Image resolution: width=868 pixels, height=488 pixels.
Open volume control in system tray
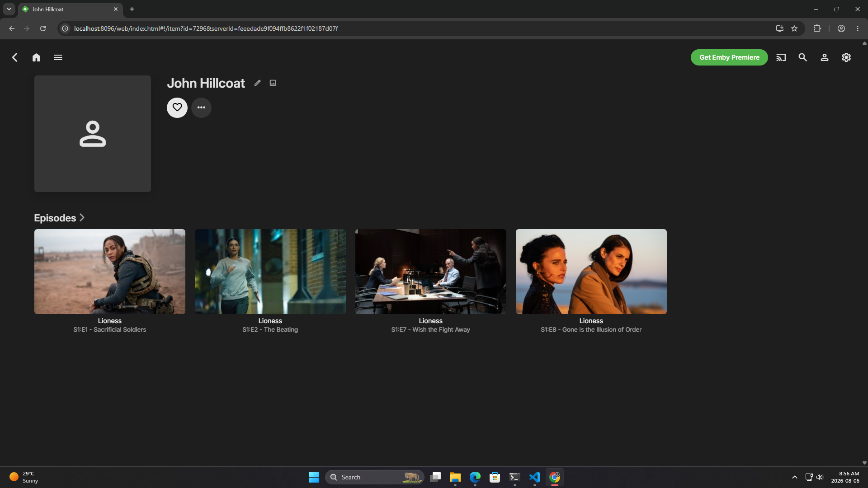click(x=820, y=477)
